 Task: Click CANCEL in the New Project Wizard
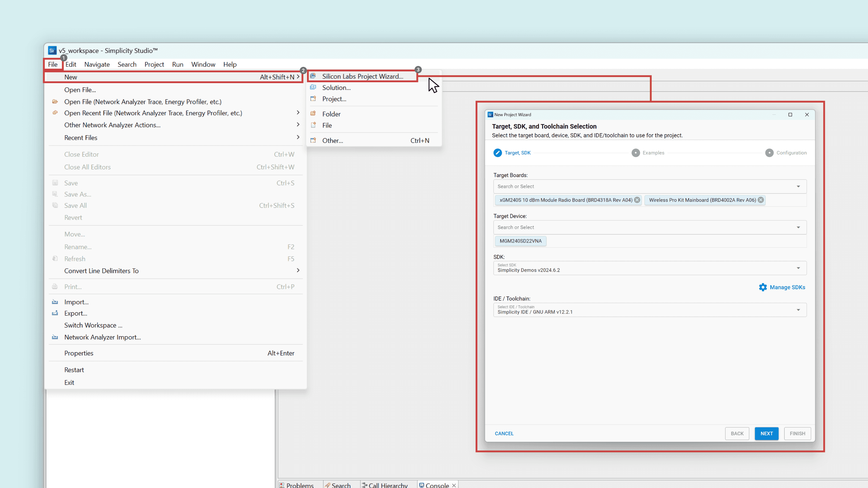[504, 433]
